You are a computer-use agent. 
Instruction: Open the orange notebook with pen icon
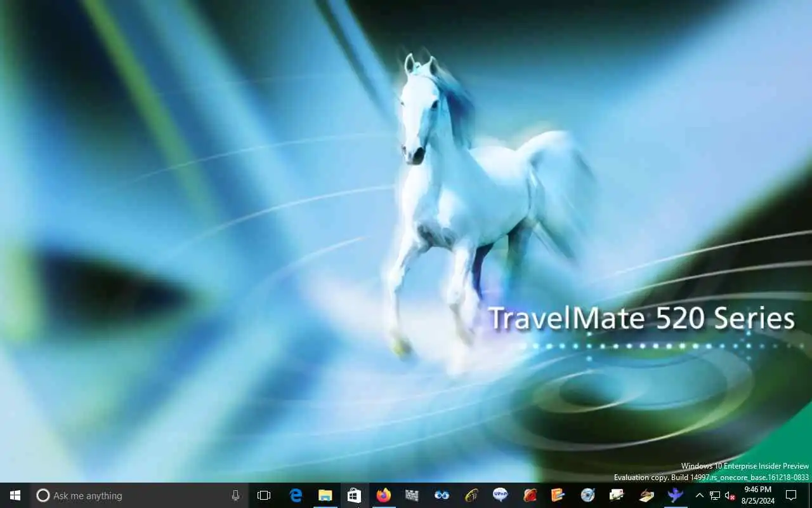click(558, 495)
